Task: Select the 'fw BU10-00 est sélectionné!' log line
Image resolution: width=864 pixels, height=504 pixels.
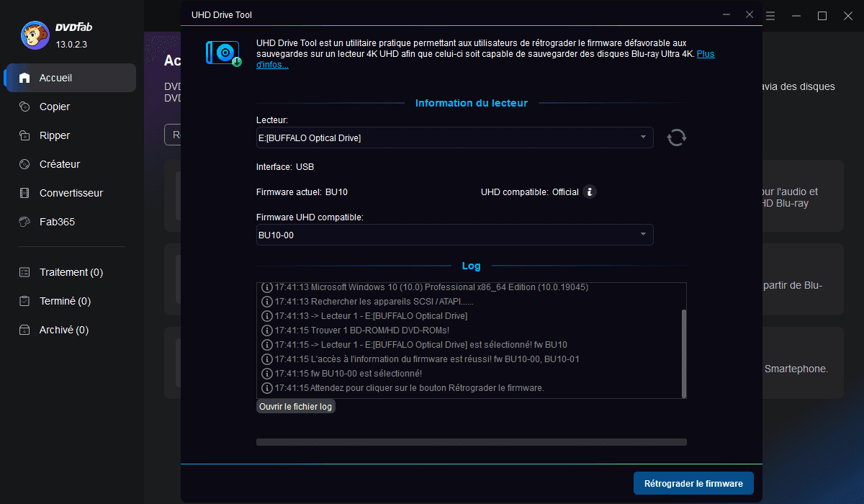Action: [342, 374]
